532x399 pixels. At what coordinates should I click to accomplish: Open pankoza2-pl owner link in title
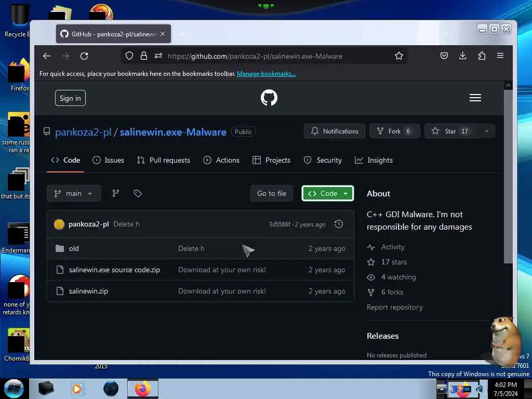tap(83, 132)
